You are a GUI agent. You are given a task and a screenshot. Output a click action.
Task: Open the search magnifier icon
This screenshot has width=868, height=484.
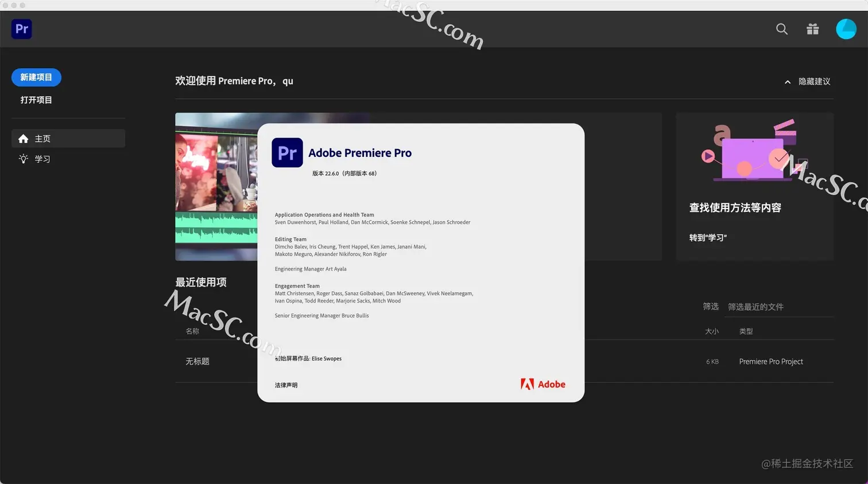[x=782, y=29]
